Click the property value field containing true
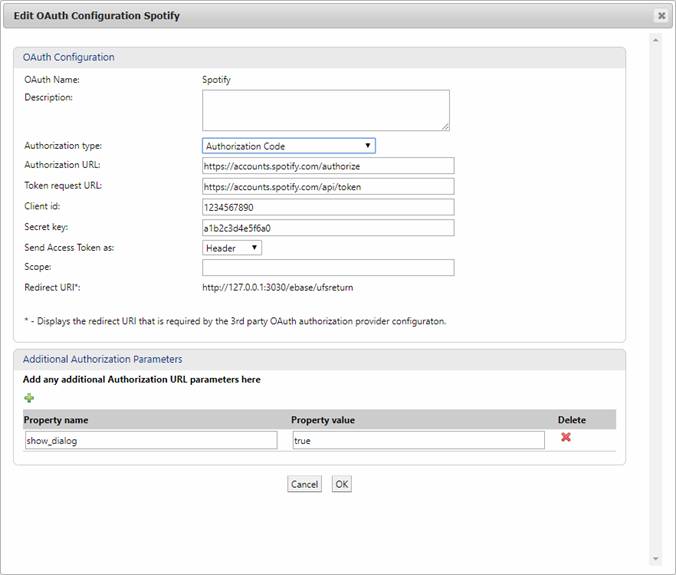The height and width of the screenshot is (575, 676). 418,440
